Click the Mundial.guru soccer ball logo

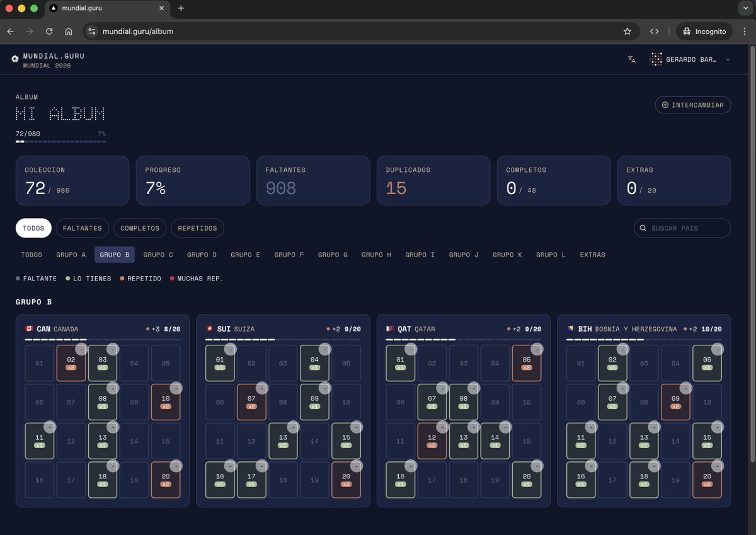click(x=15, y=59)
